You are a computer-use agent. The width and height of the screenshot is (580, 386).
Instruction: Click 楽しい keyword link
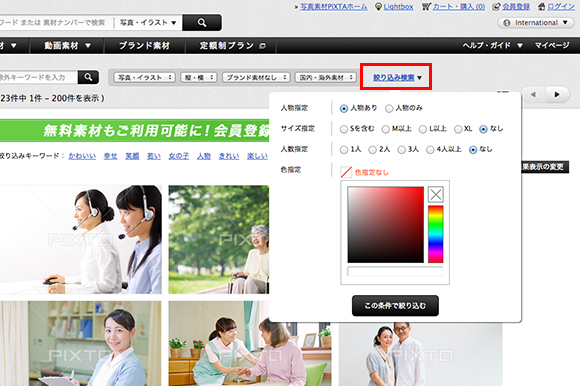tap(257, 156)
